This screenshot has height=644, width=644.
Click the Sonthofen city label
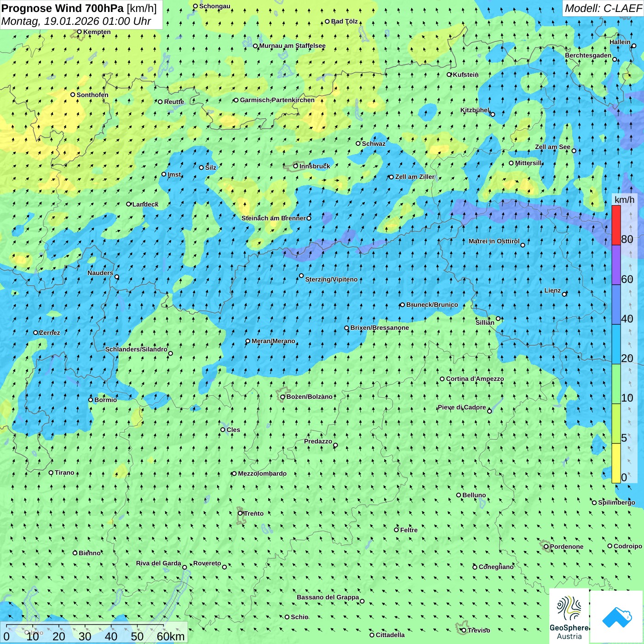click(x=92, y=95)
